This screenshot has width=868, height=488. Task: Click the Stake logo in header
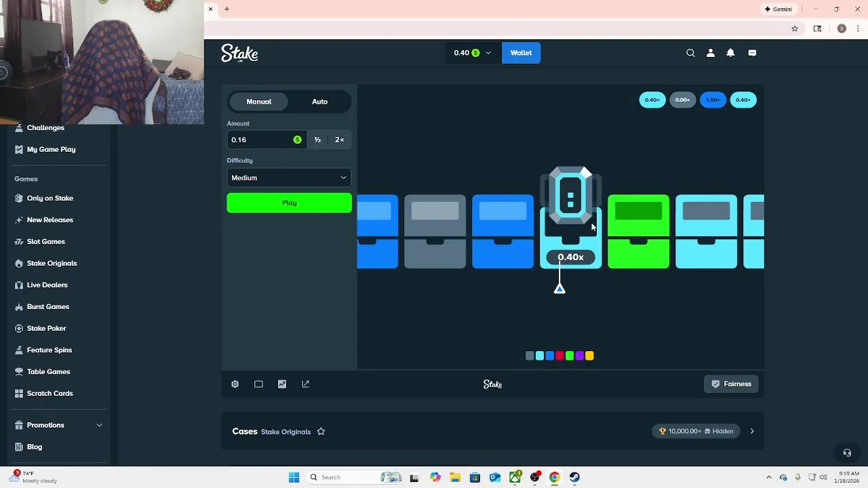tap(239, 53)
